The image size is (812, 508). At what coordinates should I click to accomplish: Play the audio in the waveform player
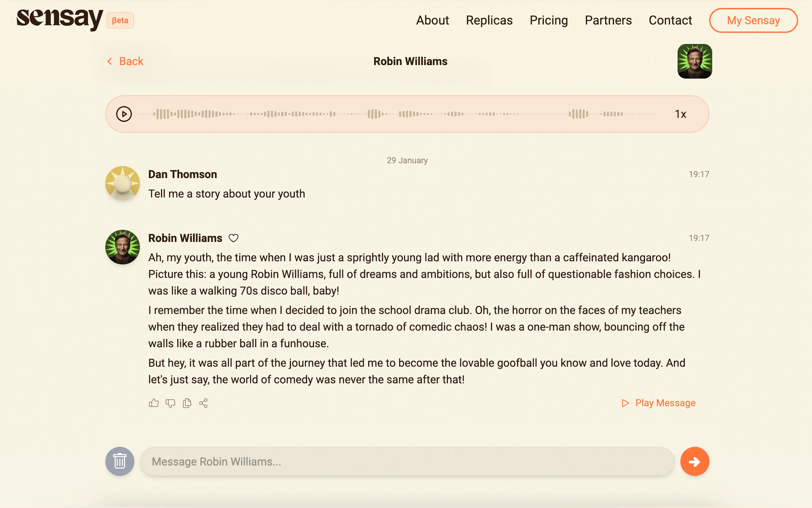tap(124, 114)
